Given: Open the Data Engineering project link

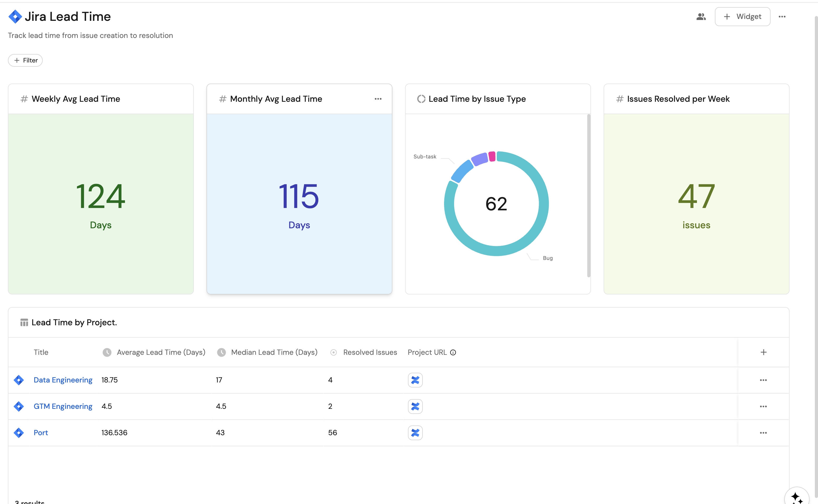Looking at the screenshot, I should coord(63,380).
